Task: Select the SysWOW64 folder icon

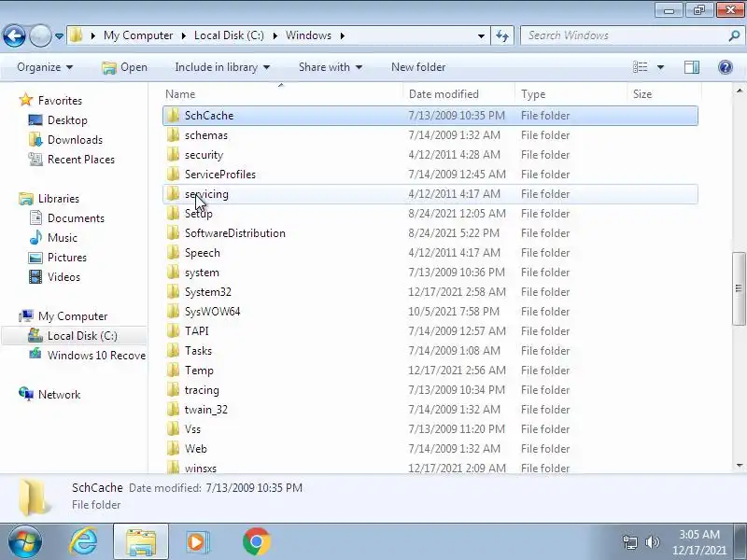Action: pos(173,312)
